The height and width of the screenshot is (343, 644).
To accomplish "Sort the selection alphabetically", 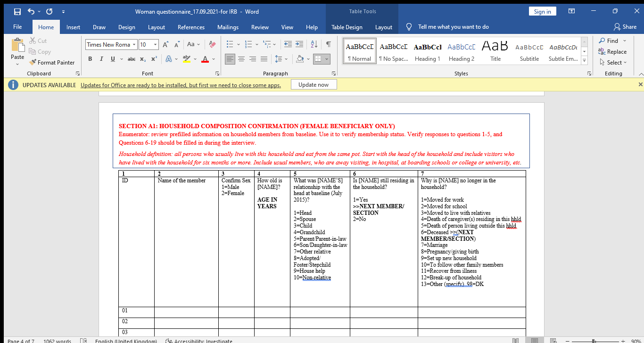I will coord(314,45).
